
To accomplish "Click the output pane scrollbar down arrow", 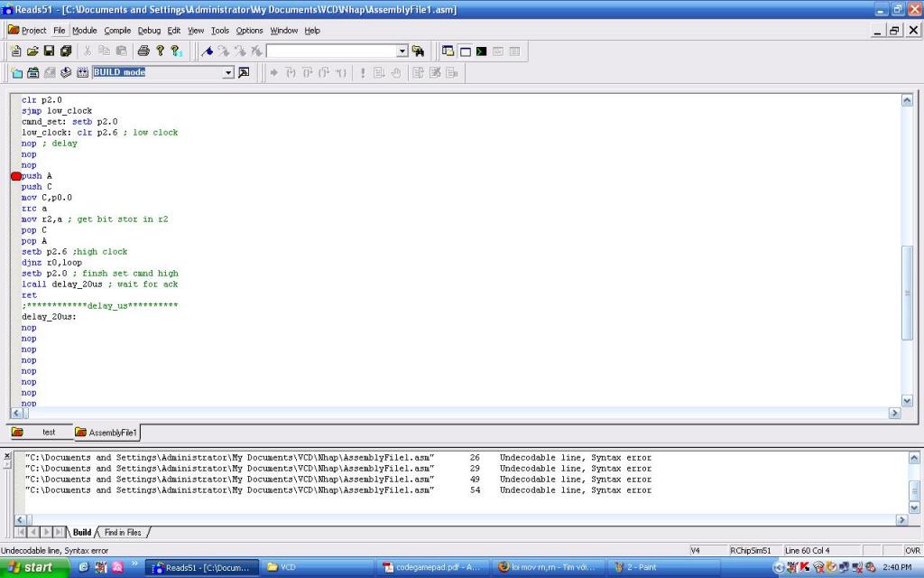I will (x=914, y=508).
